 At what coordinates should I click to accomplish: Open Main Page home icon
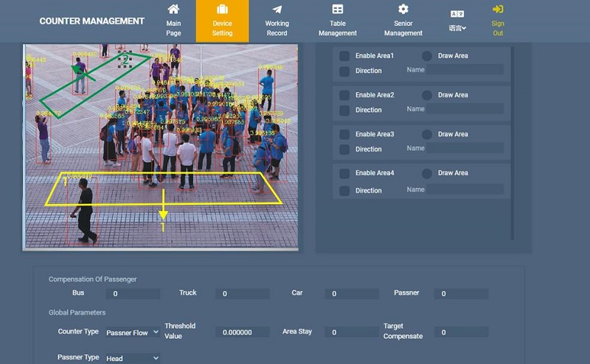[x=173, y=9]
